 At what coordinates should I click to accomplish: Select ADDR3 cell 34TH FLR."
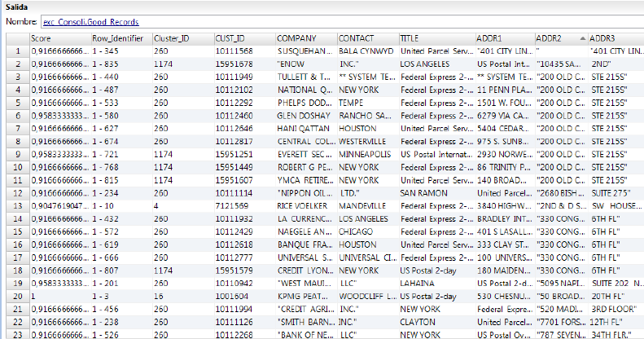click(x=616, y=334)
